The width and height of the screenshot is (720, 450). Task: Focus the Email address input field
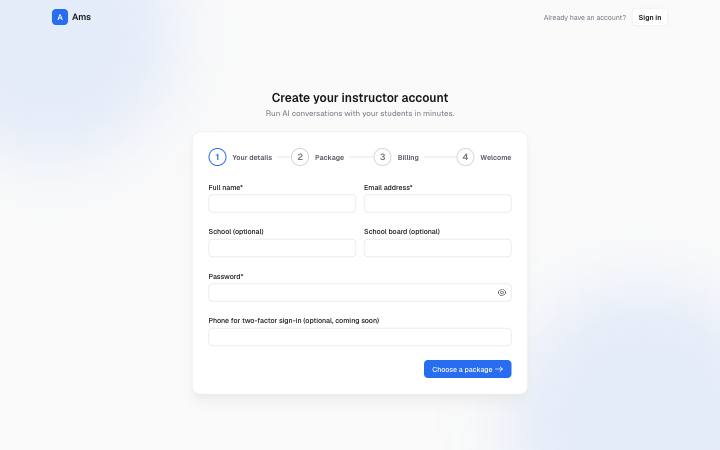(438, 203)
